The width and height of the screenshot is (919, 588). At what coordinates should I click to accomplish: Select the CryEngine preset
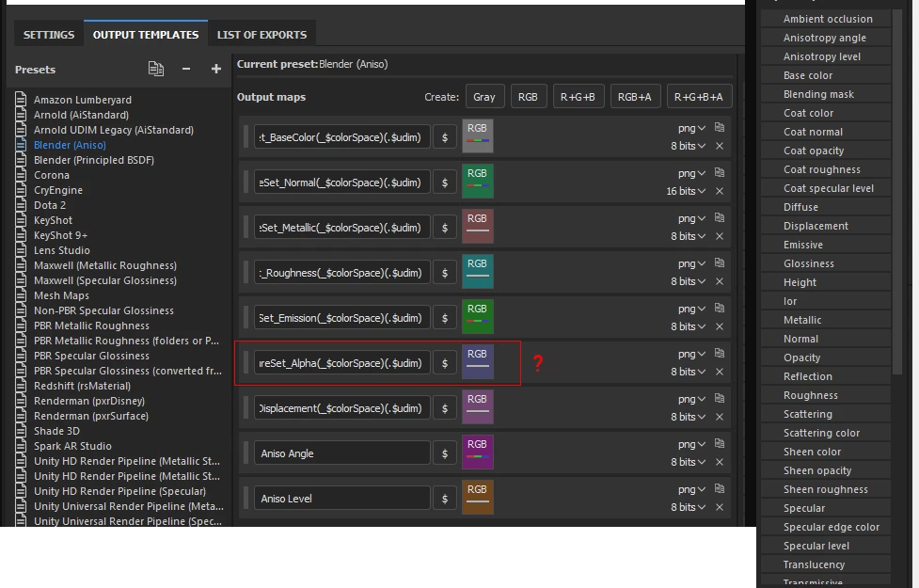click(58, 190)
